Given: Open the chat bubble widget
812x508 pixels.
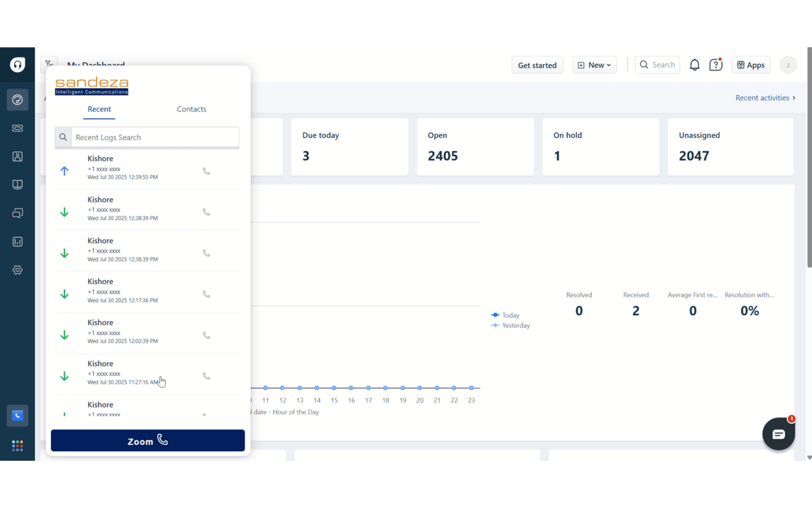Looking at the screenshot, I should tap(778, 434).
